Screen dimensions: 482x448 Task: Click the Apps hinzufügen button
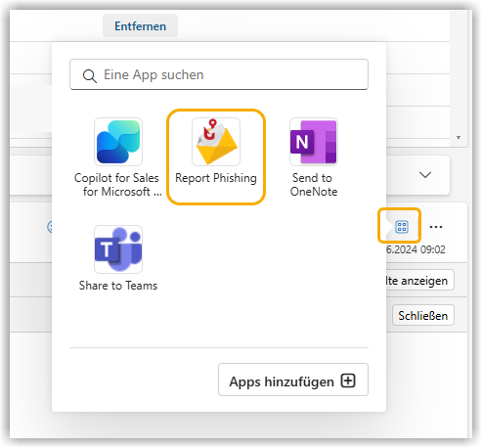pos(293,380)
